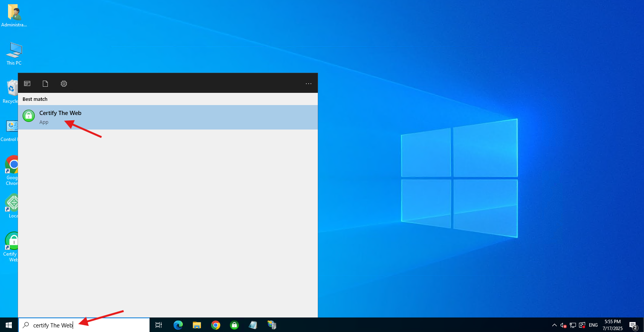Open the Windows Start menu
The height and width of the screenshot is (332, 644).
click(9, 325)
